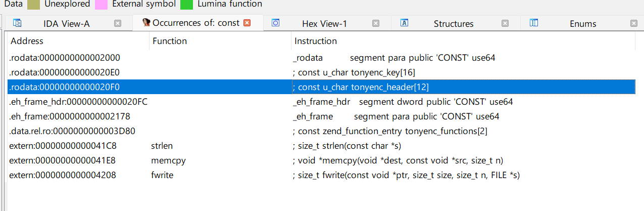The height and width of the screenshot is (211, 644).
Task: Close the Enums tab
Action: click(634, 23)
